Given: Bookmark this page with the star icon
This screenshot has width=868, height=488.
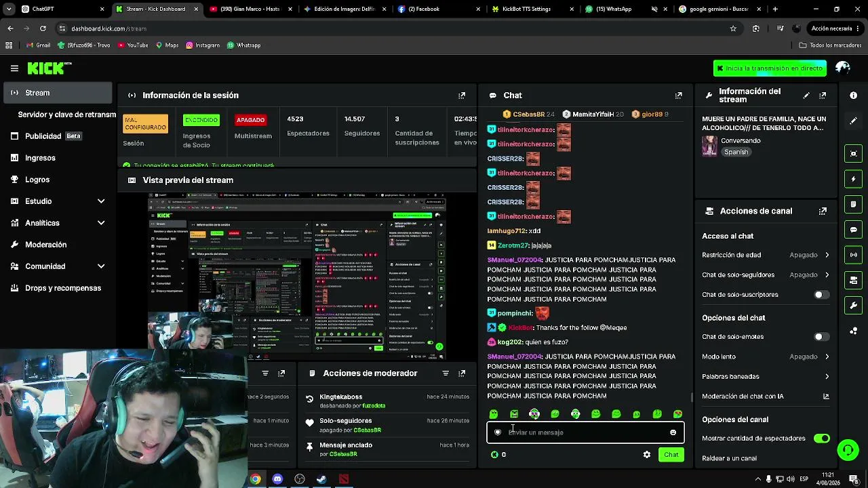Looking at the screenshot, I should (733, 28).
